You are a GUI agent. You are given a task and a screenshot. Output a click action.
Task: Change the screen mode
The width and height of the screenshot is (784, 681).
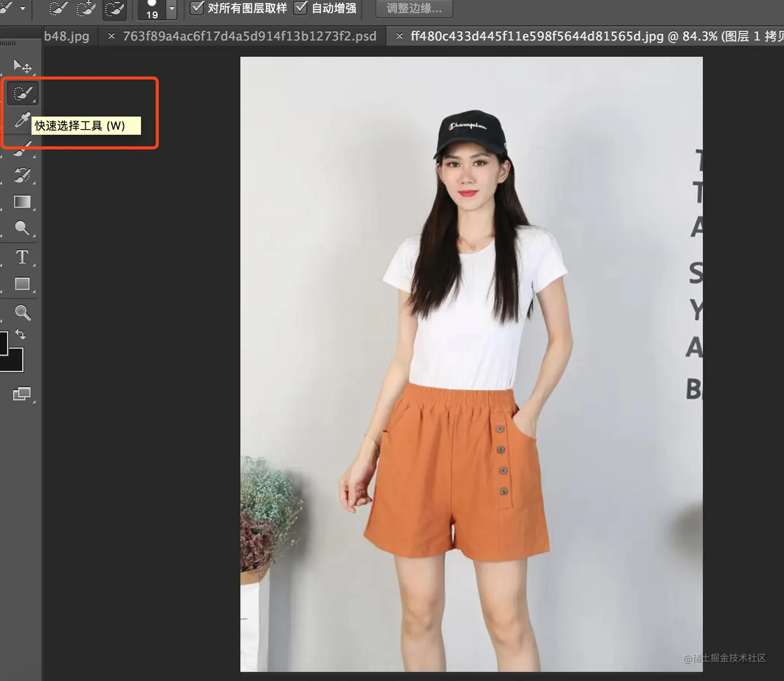22,394
